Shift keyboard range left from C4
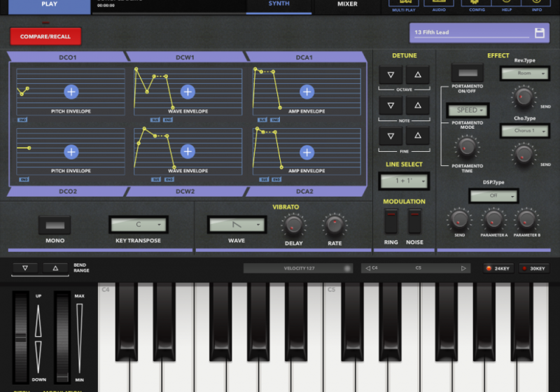Image resolution: width=560 pixels, height=392 pixels. [x=368, y=268]
